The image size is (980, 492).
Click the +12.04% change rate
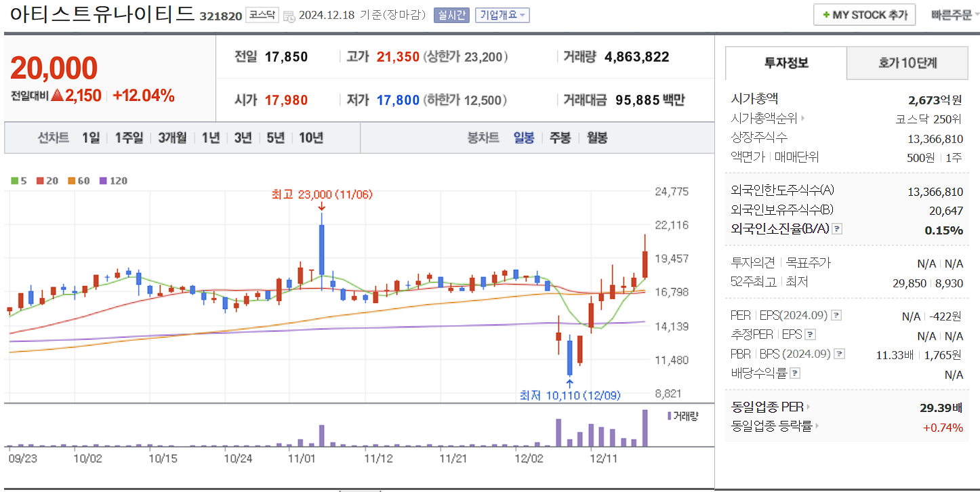144,96
